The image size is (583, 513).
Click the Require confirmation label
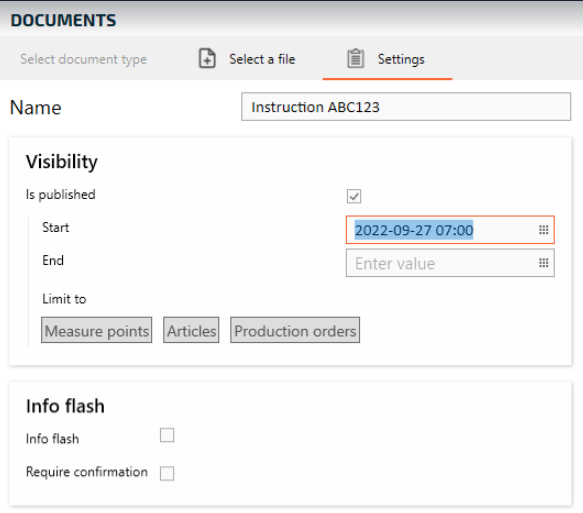pos(87,472)
